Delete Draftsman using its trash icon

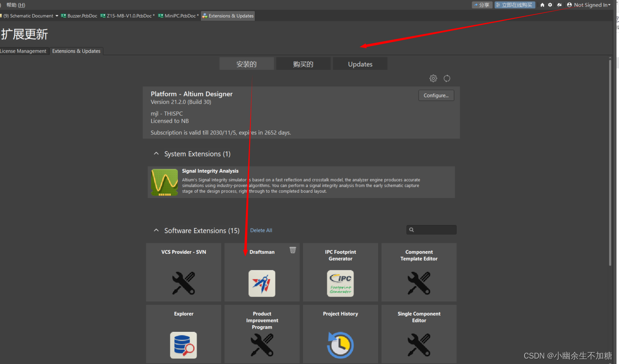(x=293, y=250)
